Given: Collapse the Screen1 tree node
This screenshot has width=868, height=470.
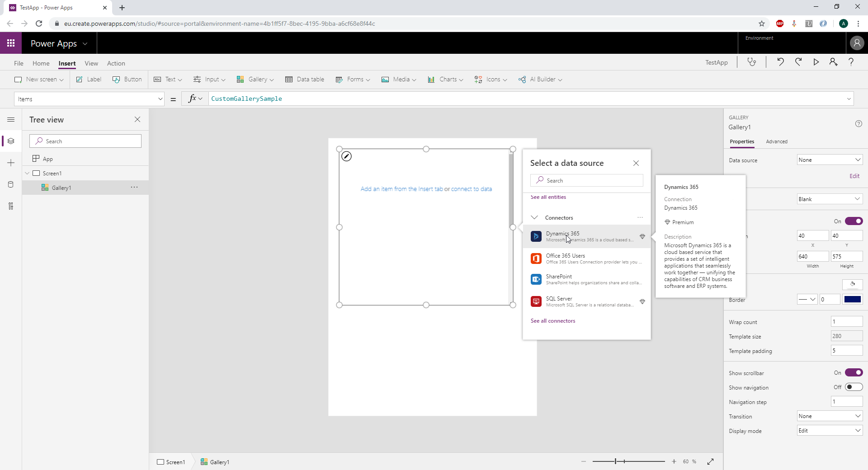Looking at the screenshot, I should click(x=27, y=173).
